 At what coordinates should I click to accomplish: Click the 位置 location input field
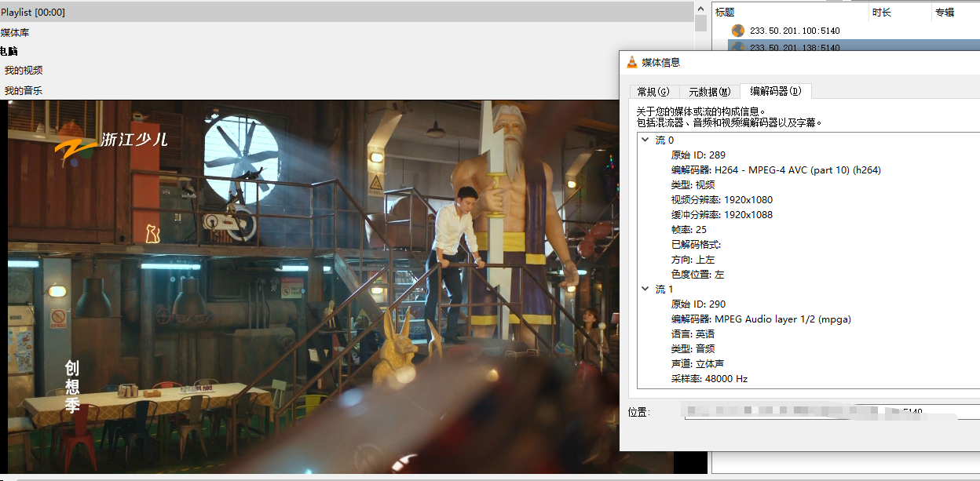pos(832,411)
